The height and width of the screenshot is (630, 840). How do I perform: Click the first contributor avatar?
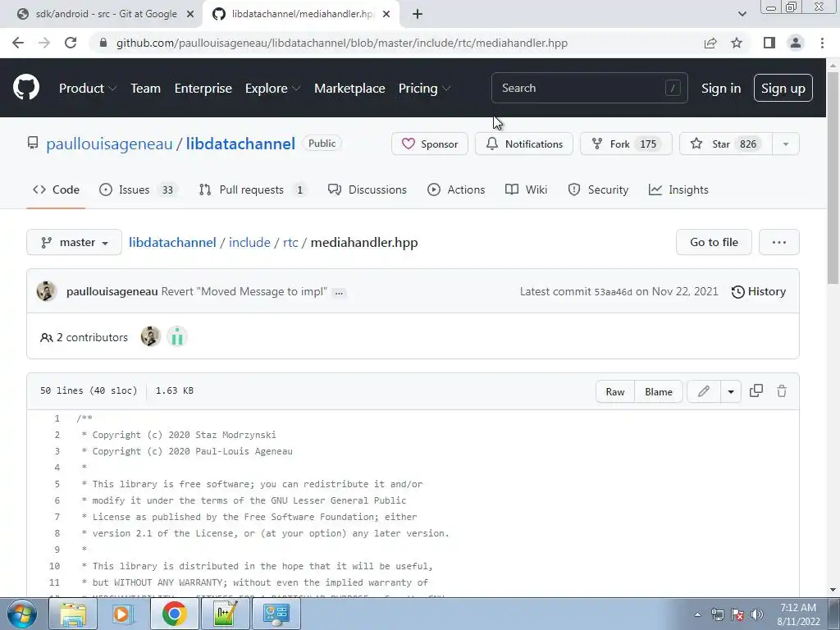tap(151, 337)
